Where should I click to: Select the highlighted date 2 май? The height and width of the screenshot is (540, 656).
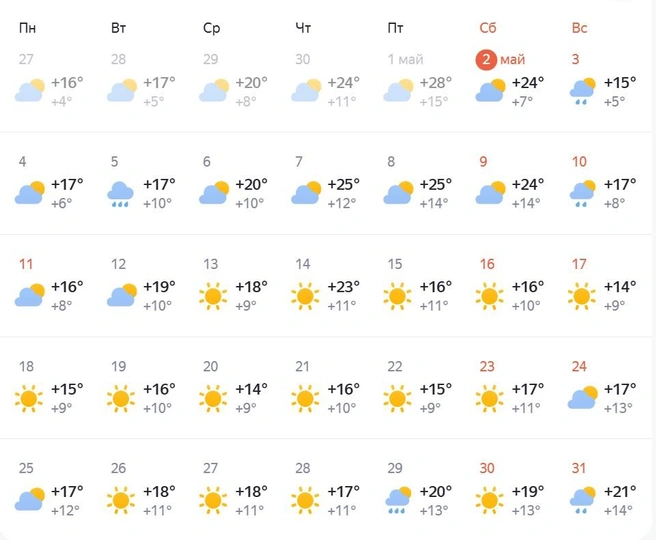click(x=500, y=60)
